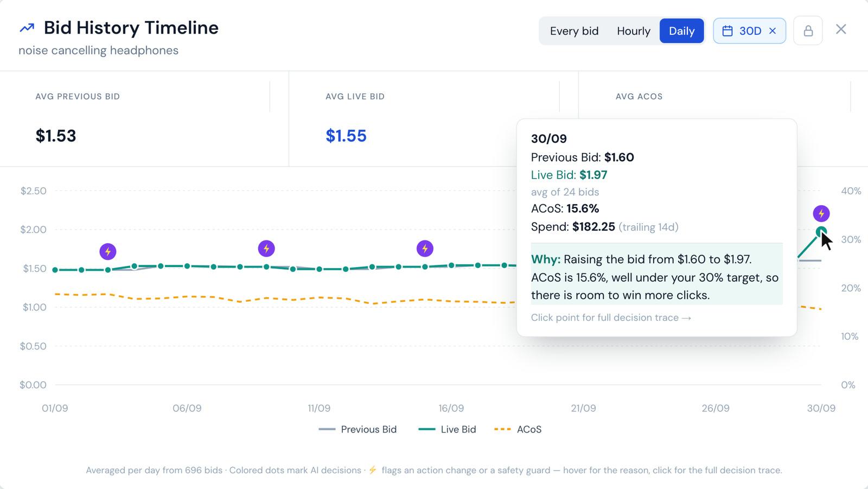Select the Daily view tab
Viewport: 868px width, 489px height.
(x=681, y=31)
